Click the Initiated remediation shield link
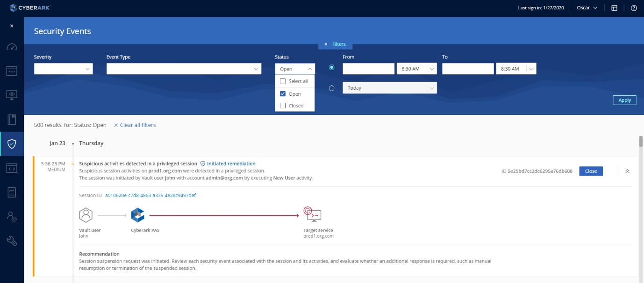The image size is (644, 283). point(228,164)
